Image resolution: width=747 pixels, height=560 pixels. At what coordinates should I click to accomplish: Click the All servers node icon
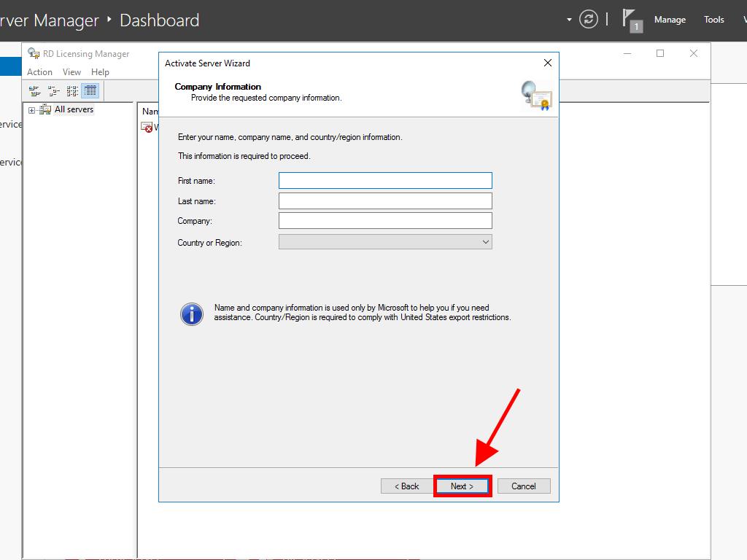coord(45,110)
